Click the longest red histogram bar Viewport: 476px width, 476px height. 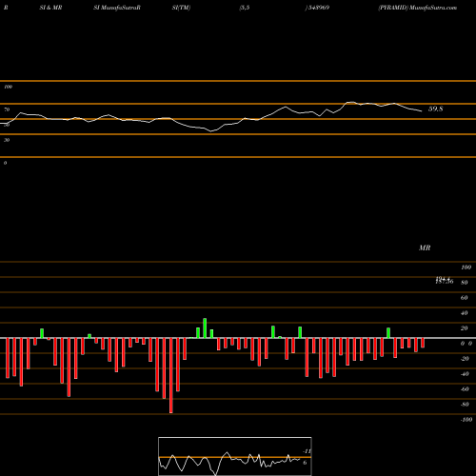(x=171, y=375)
